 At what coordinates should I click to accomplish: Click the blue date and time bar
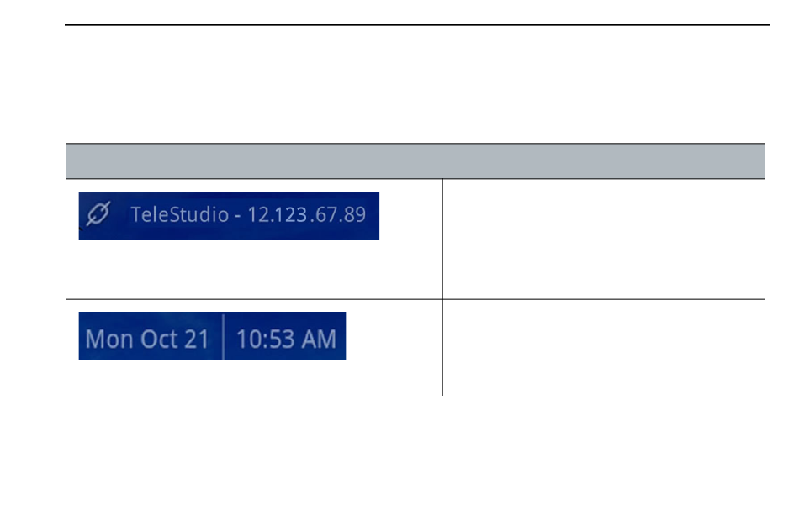coord(212,336)
